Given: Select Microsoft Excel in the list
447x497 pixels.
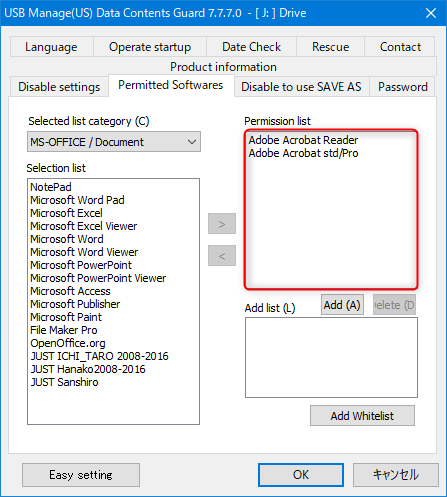Looking at the screenshot, I should pyautogui.click(x=66, y=213).
